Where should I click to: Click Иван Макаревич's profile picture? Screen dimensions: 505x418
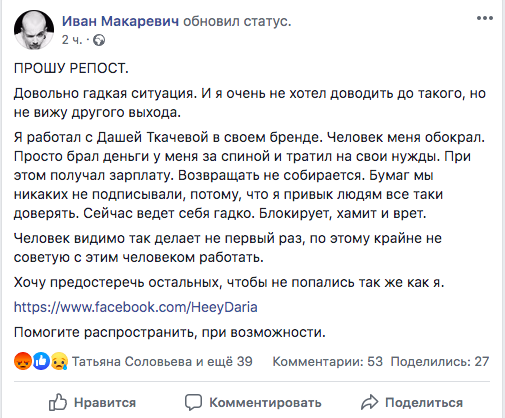pyautogui.click(x=34, y=30)
